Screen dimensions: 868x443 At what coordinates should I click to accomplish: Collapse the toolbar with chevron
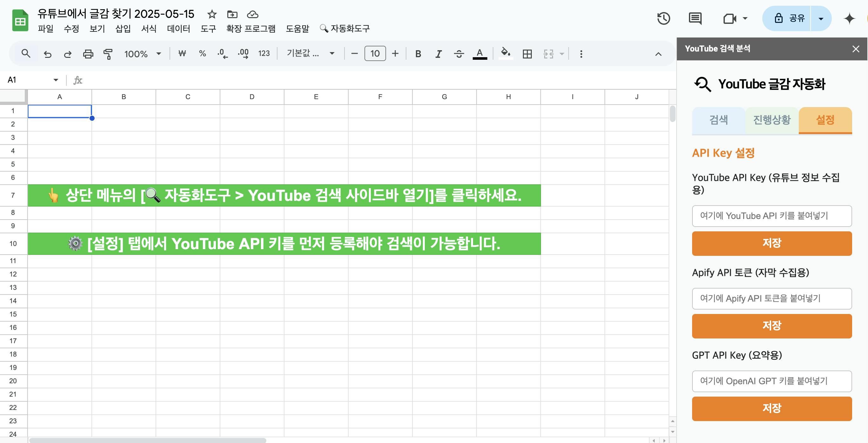658,54
